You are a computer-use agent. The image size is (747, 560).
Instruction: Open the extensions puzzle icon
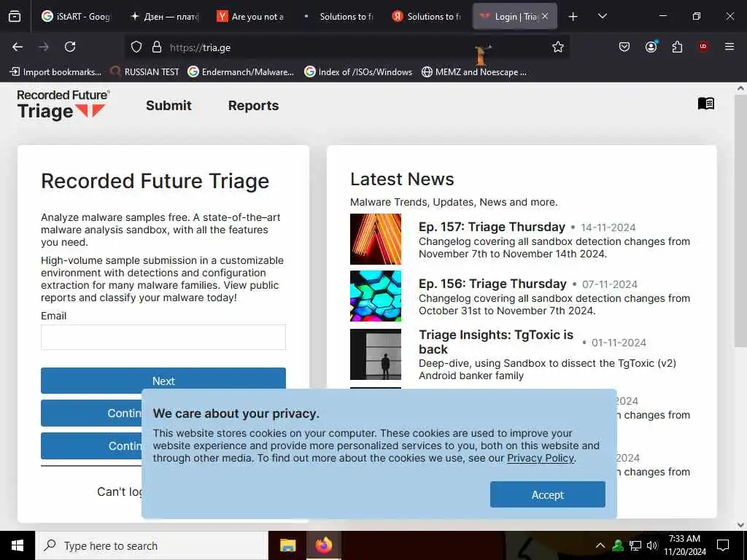tap(677, 47)
